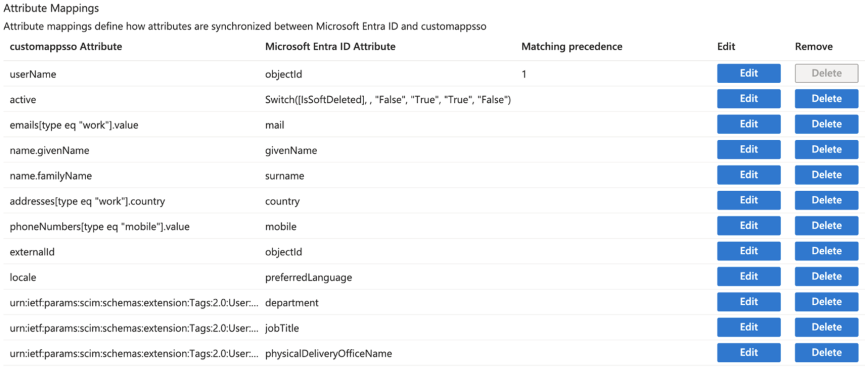The height and width of the screenshot is (375, 868).
Task: Click the givenName Entra ID attribute
Action: coord(291,150)
